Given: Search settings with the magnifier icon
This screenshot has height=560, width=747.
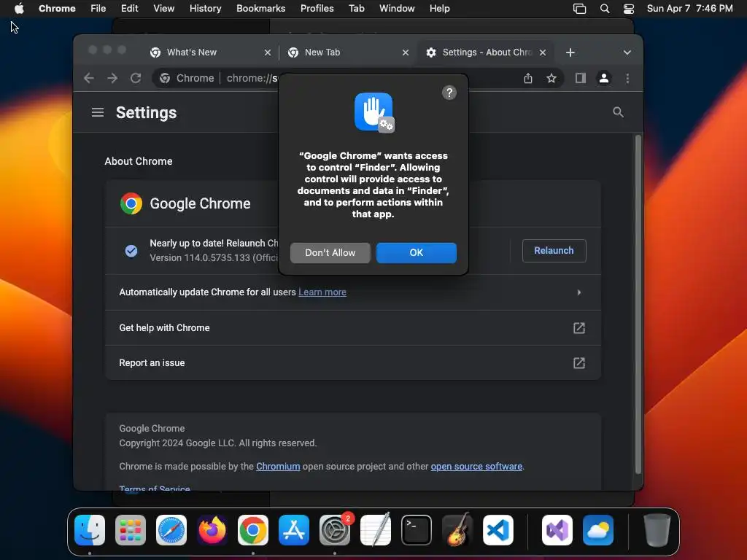Looking at the screenshot, I should click(618, 112).
